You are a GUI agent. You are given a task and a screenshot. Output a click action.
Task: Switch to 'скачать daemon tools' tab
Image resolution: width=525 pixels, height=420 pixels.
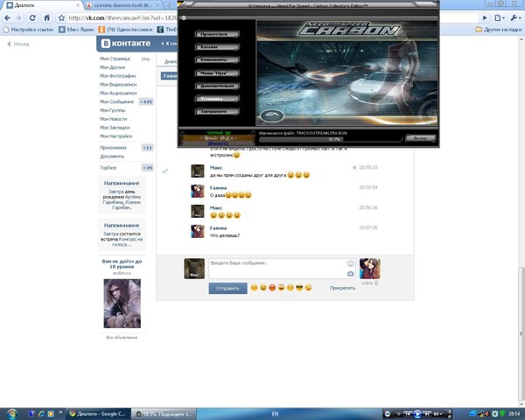pyautogui.click(x=122, y=5)
